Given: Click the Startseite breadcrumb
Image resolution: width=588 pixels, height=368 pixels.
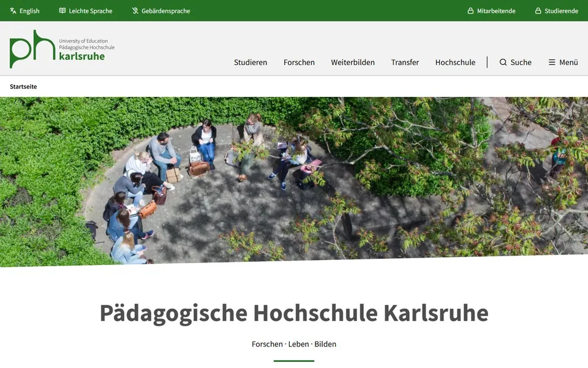Looking at the screenshot, I should pos(23,86).
